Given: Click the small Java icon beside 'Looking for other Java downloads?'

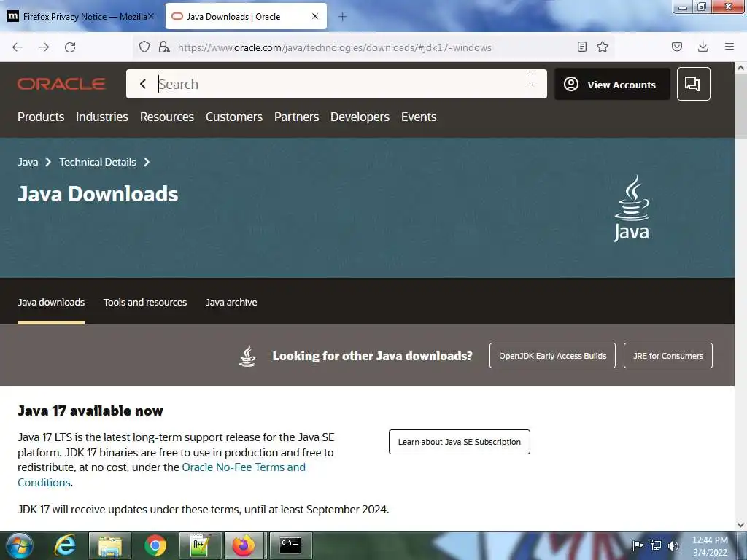Looking at the screenshot, I should 247,356.
